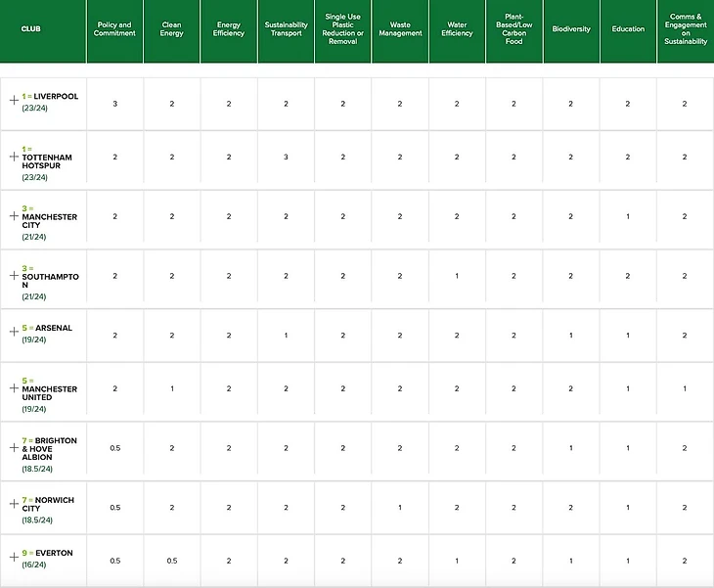Click Manchester United's Comms & Engagement score 1
Image resolution: width=714 pixels, height=588 pixels.
[685, 388]
